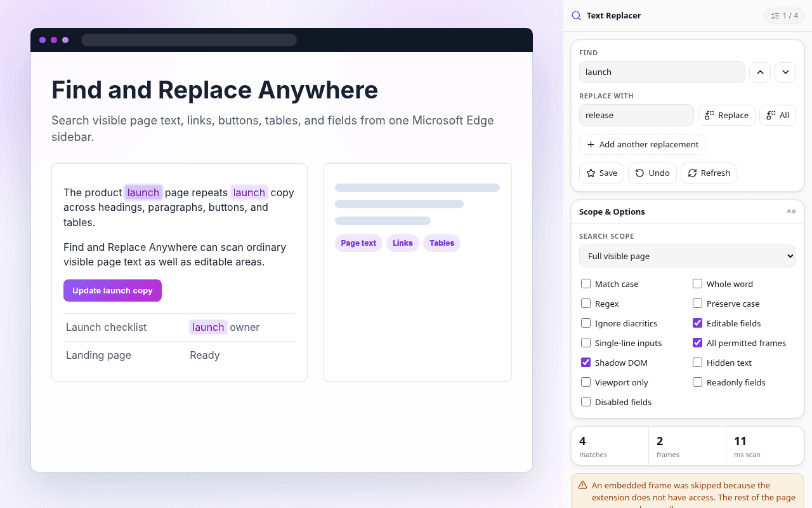The width and height of the screenshot is (812, 508).
Task: Select the Links pill
Action: [403, 243]
